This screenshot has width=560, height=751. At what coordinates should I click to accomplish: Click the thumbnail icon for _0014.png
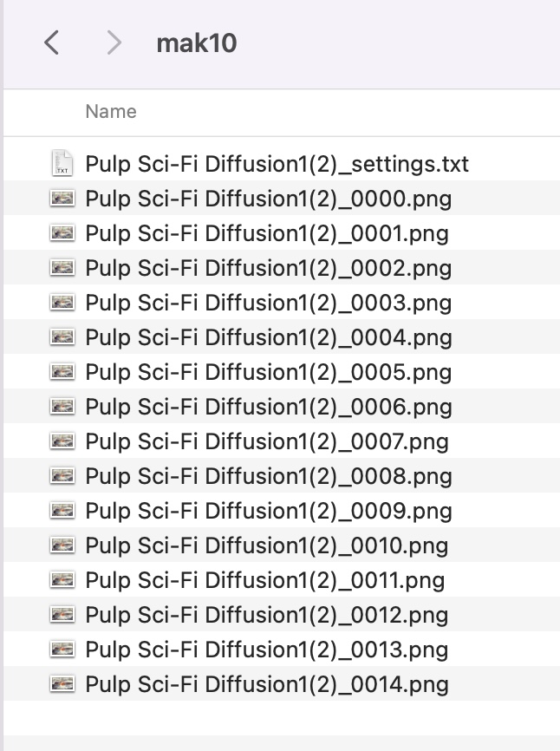(x=62, y=683)
